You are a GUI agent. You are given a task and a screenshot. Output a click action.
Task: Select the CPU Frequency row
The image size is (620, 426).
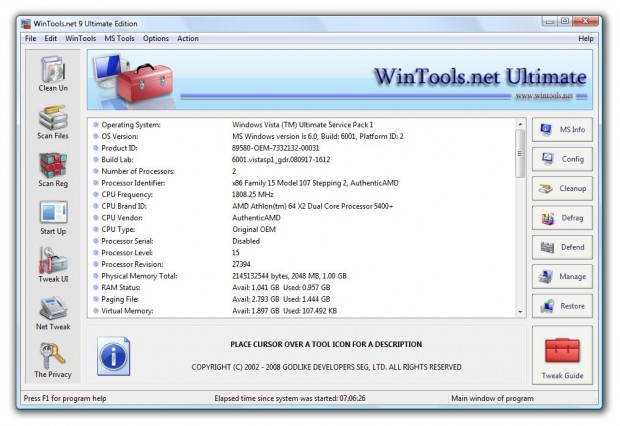pyautogui.click(x=301, y=194)
